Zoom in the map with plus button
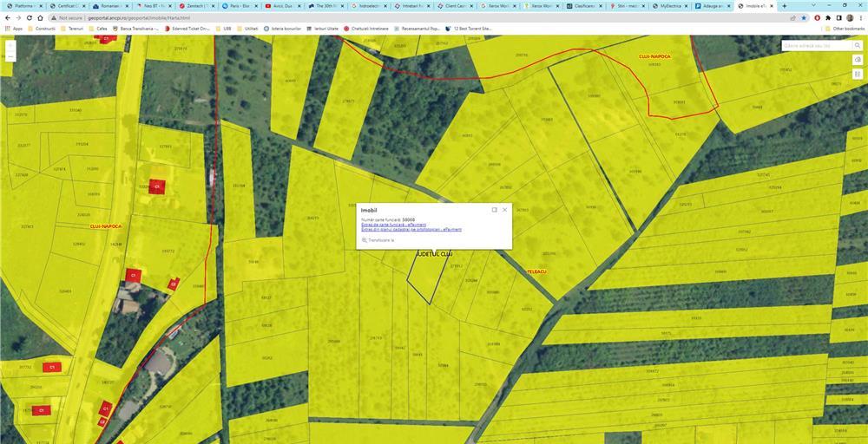 10,46
